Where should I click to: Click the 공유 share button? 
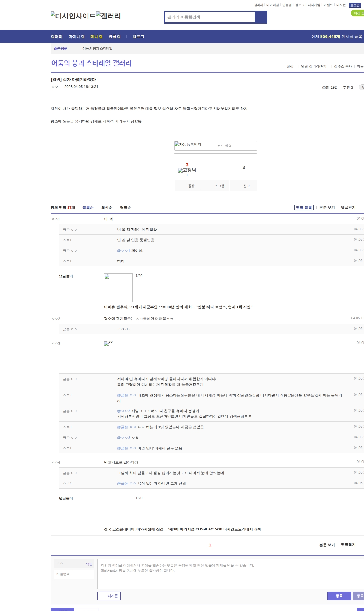[191, 186]
